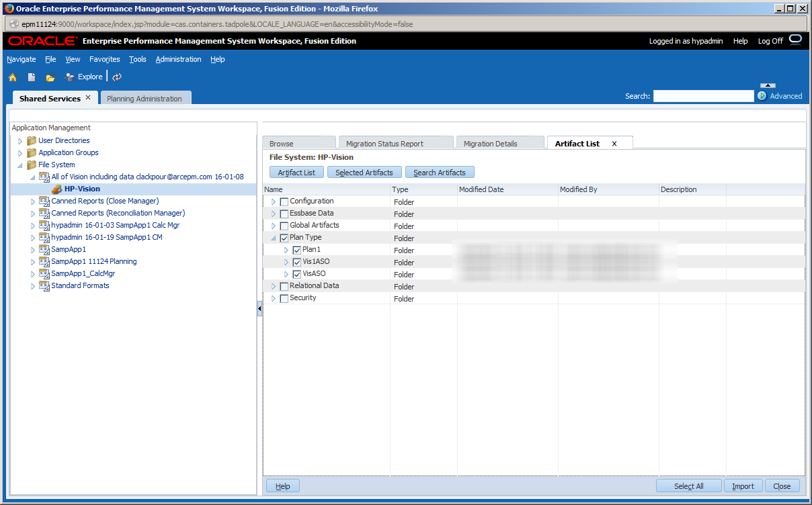Click the Selected Artifacts button
The height and width of the screenshot is (505, 812).
point(364,173)
